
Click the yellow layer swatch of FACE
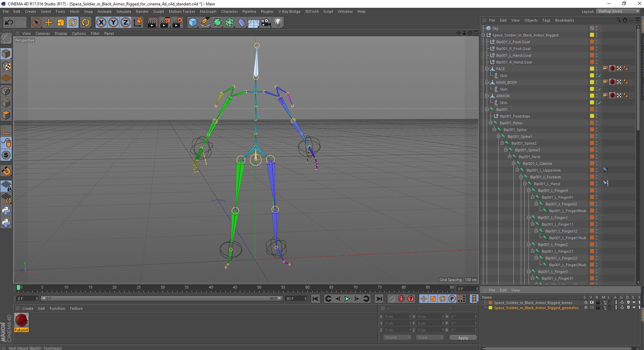point(592,69)
